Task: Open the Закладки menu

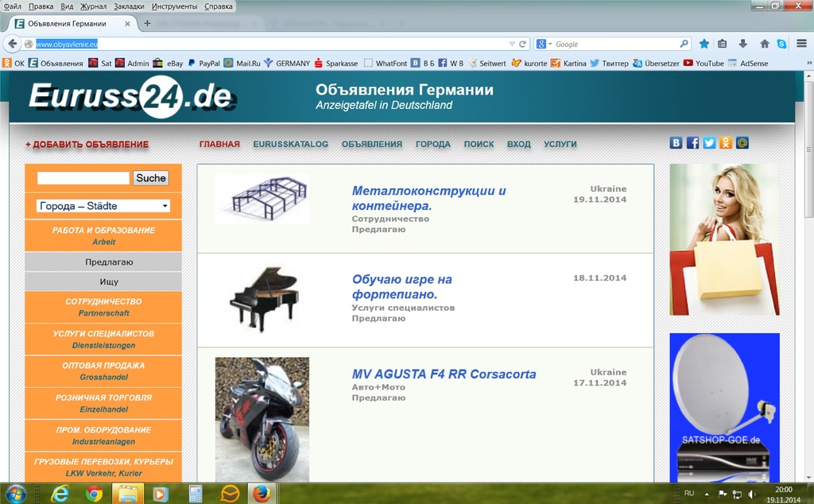Action: click(x=129, y=6)
